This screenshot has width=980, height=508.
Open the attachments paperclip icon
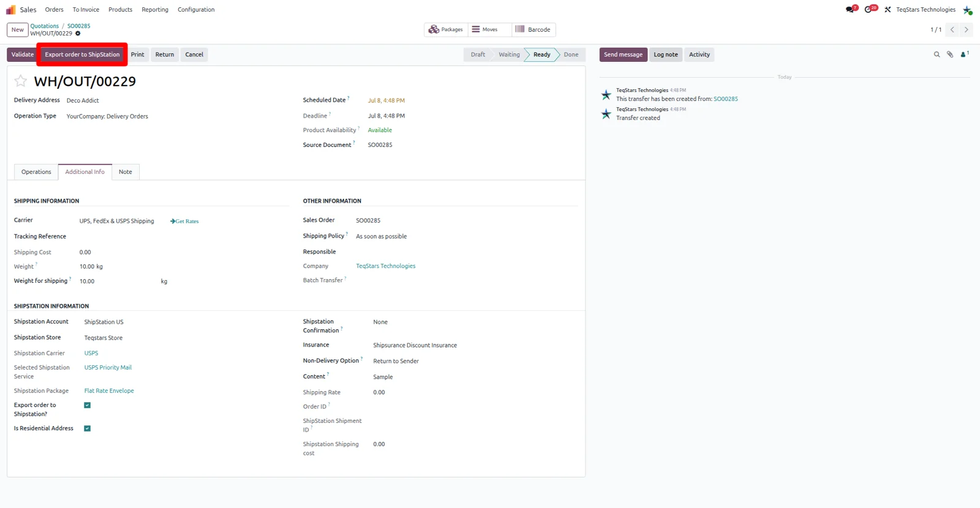950,54
